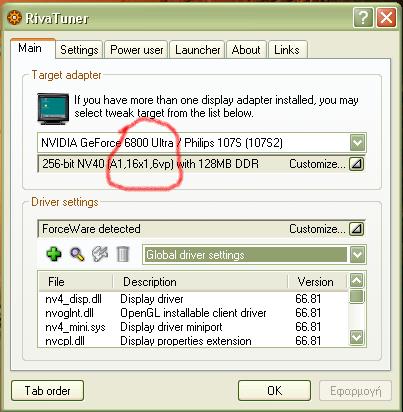Switch to the Main tab
This screenshot has height=412, width=403.
click(x=32, y=49)
